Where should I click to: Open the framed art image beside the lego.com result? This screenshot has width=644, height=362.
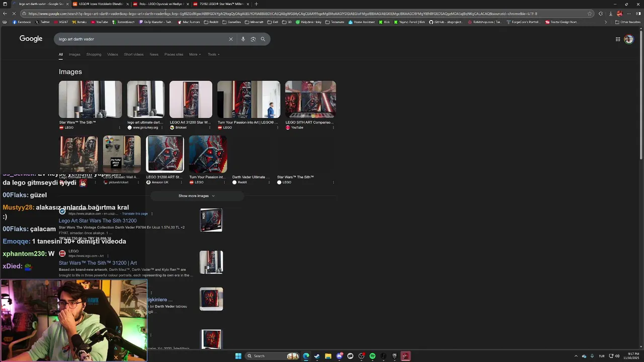click(211, 262)
